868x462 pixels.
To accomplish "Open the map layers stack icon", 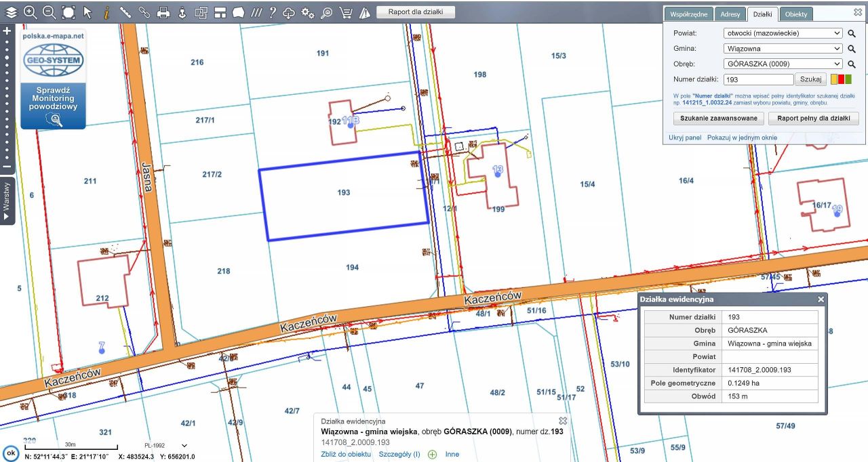I will pos(12,12).
